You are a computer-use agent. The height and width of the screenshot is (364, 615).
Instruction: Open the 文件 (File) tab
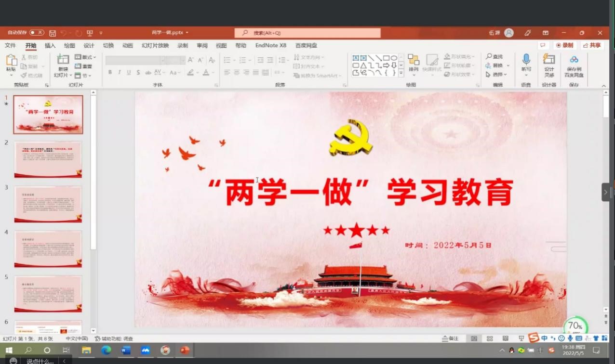(x=10, y=45)
